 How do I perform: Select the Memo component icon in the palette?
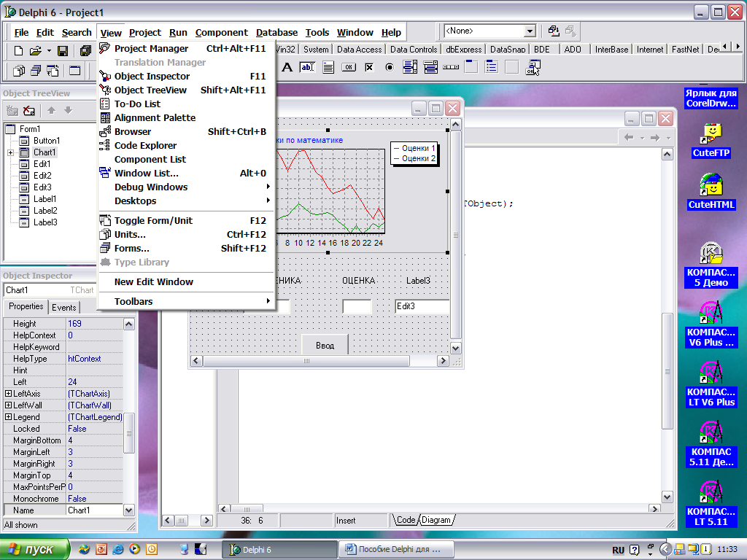[x=328, y=67]
